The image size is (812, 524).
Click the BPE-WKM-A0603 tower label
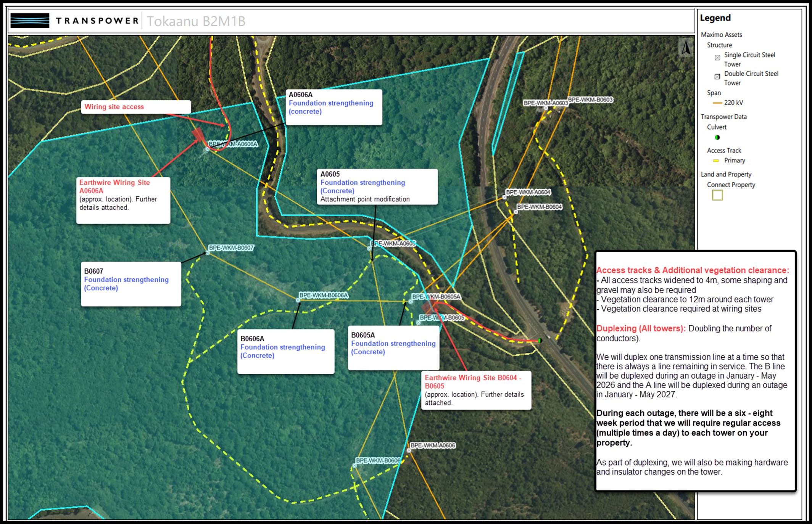(545, 103)
